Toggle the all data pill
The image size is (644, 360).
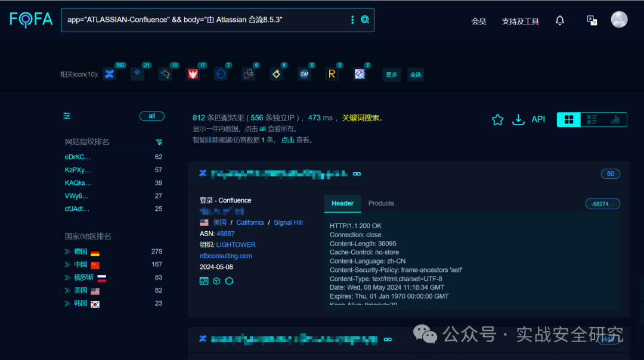[152, 116]
